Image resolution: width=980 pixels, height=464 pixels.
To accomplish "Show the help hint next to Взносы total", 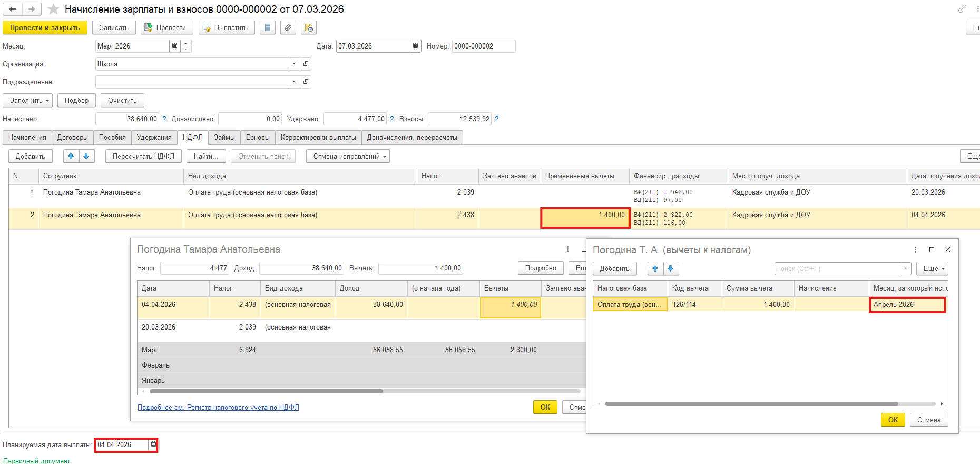I will [x=497, y=119].
